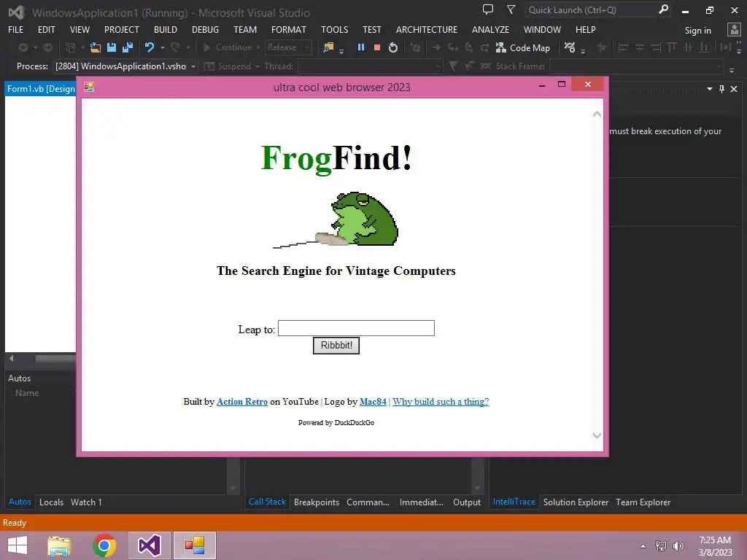747x560 pixels.
Task: Click the Show Next Statement arrow icon
Action: coord(436,47)
